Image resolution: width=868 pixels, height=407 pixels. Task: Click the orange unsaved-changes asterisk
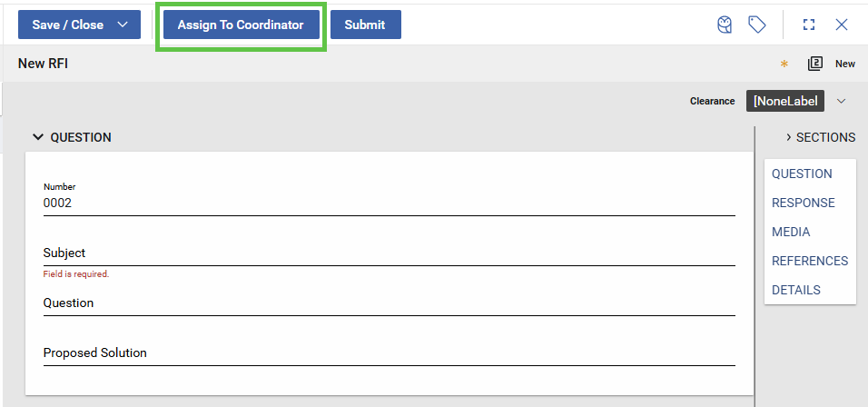(784, 65)
